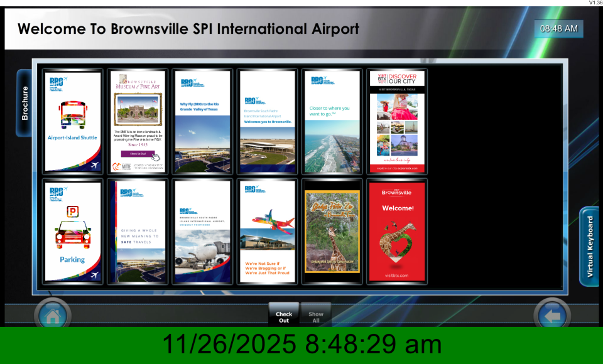Screen dimensions: 603x364
Task: Click the green date and time banner
Action: tap(301, 345)
